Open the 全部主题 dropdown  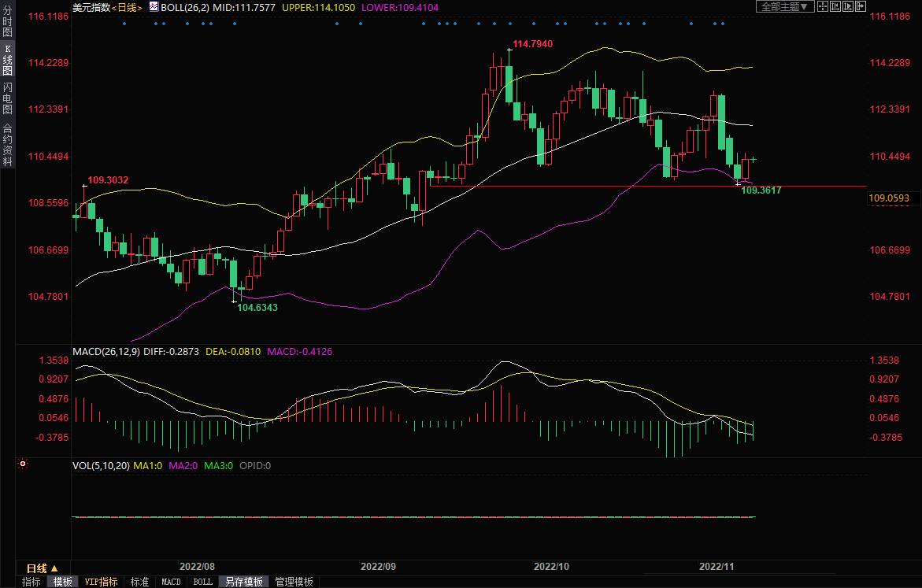783,6
